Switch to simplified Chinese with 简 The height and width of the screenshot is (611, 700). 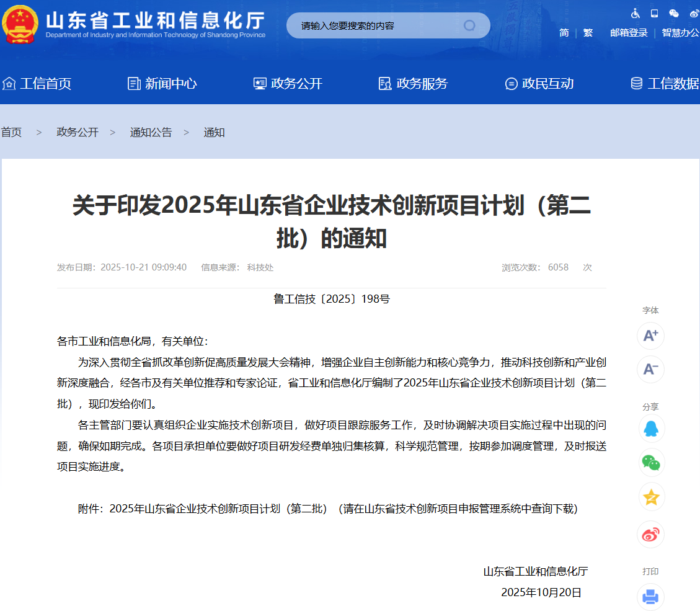tap(564, 33)
